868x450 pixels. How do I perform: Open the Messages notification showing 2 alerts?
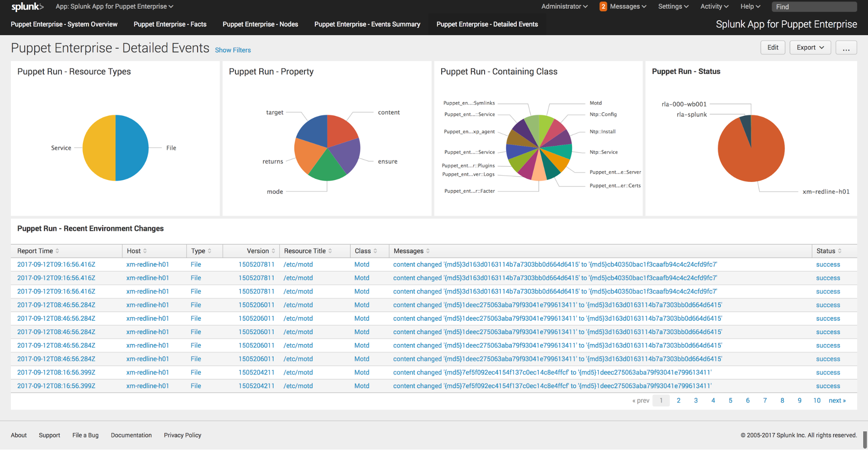(x=623, y=7)
